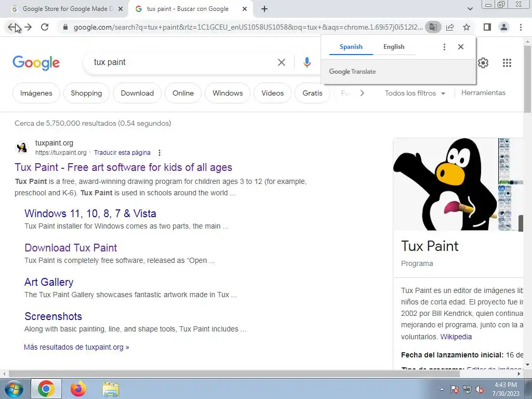Show hidden tray icons arrow
532x399 pixels.
[442, 389]
